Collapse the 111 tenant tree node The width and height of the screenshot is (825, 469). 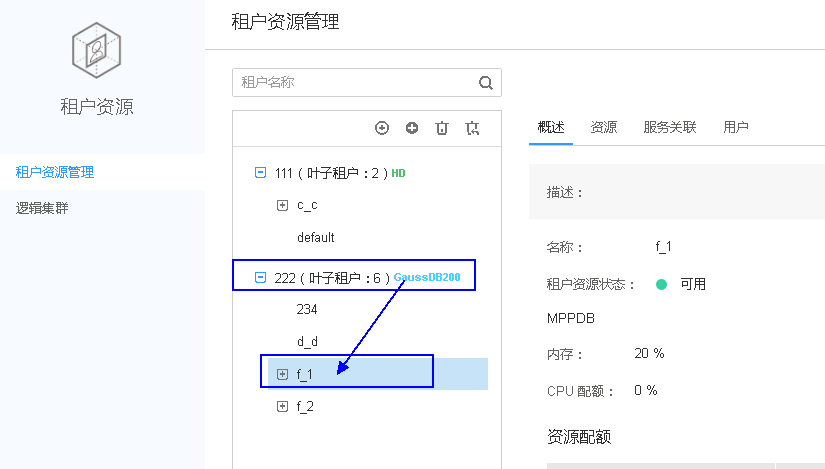click(260, 173)
